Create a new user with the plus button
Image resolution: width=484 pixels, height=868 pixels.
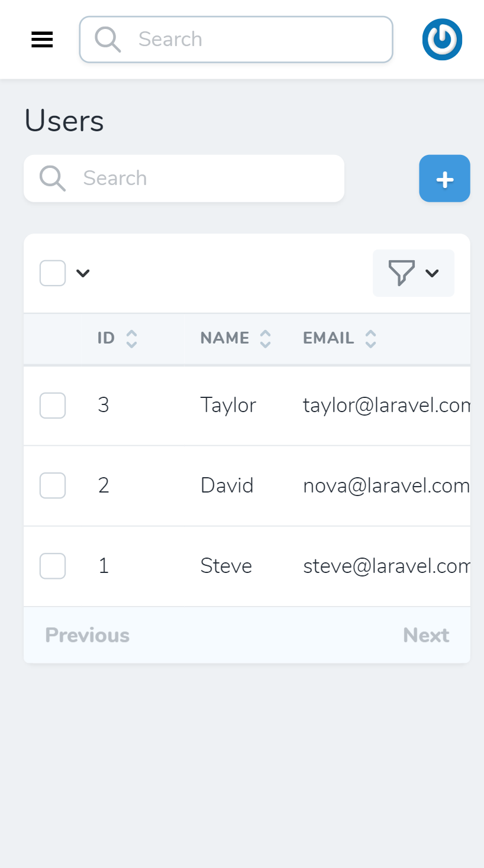coord(444,178)
